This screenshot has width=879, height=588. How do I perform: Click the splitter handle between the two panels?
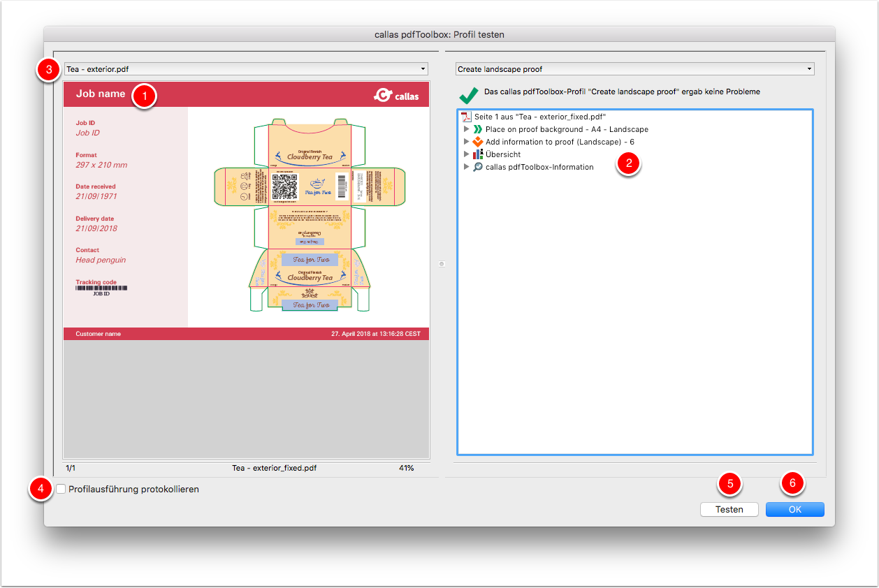442,264
